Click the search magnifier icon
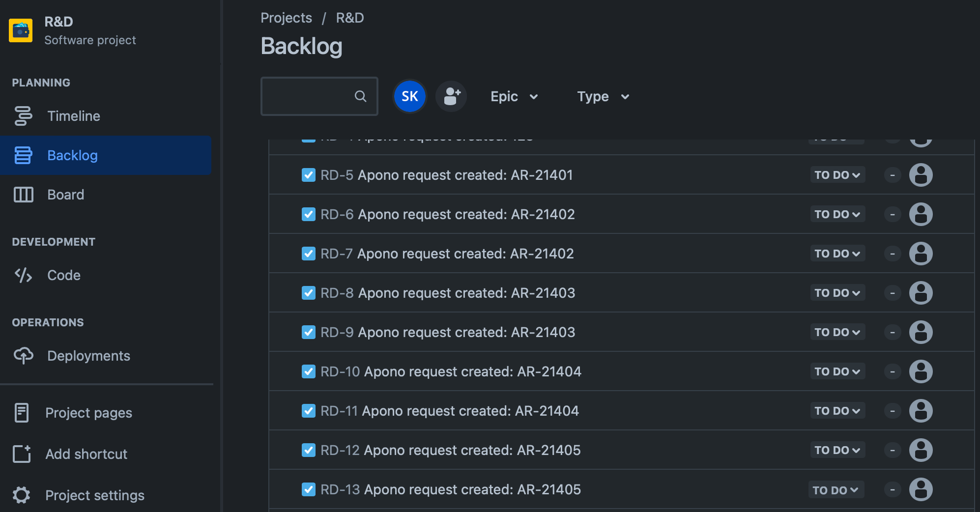The image size is (980, 512). coord(360,96)
